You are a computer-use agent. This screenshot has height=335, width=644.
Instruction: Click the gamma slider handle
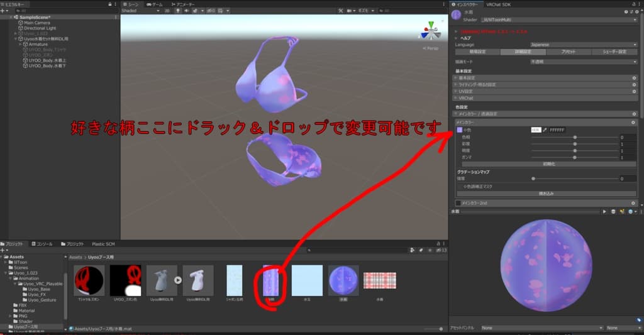point(575,157)
